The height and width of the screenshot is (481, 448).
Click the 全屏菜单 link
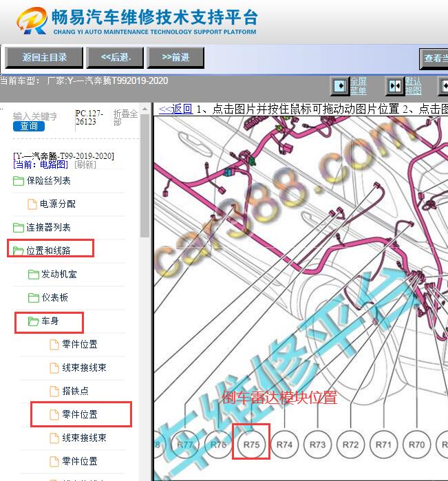pos(359,86)
